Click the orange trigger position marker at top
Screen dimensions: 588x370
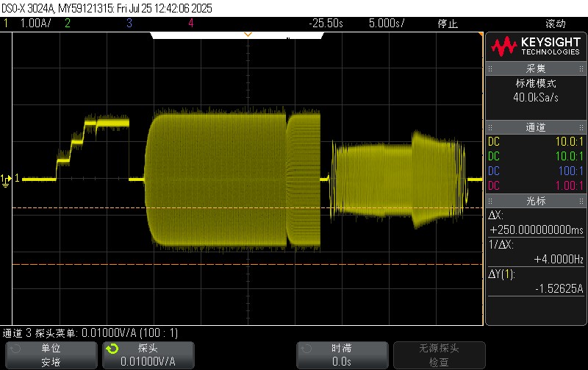click(248, 35)
